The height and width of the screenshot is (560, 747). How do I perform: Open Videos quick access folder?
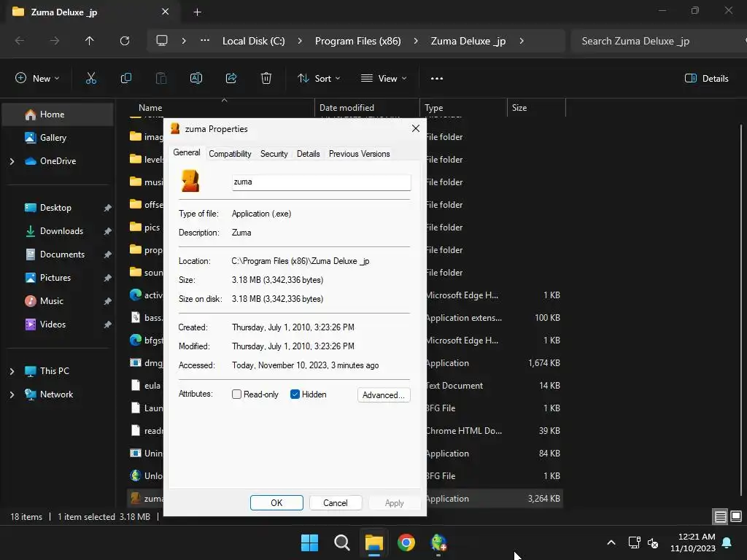coord(58,324)
